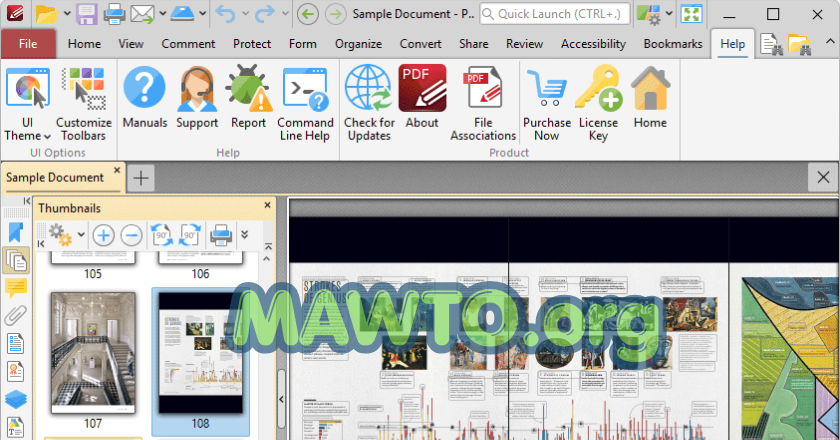Switch to the Review tab
The height and width of the screenshot is (440, 840).
(x=524, y=44)
